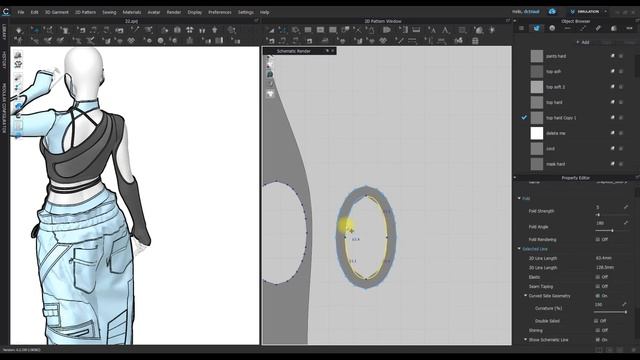Click the + Add fabric button
Image resolution: width=640 pixels, height=360 pixels.
582,42
